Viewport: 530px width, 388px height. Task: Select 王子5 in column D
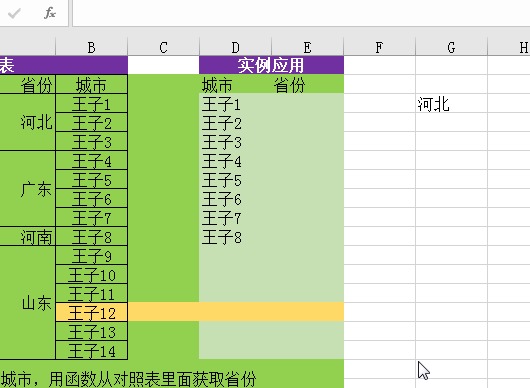click(x=235, y=179)
